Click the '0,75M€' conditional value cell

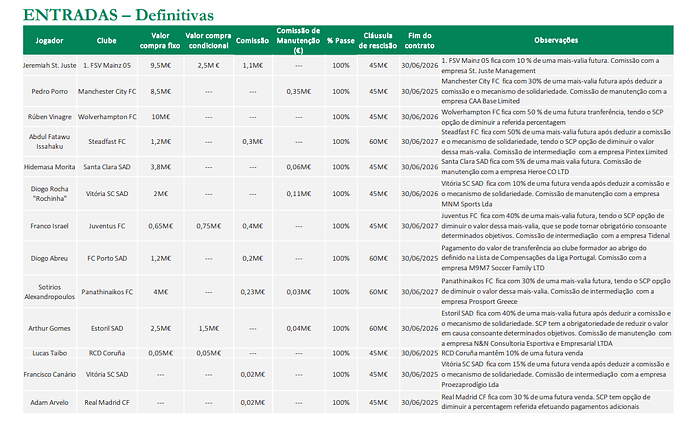coord(208,226)
